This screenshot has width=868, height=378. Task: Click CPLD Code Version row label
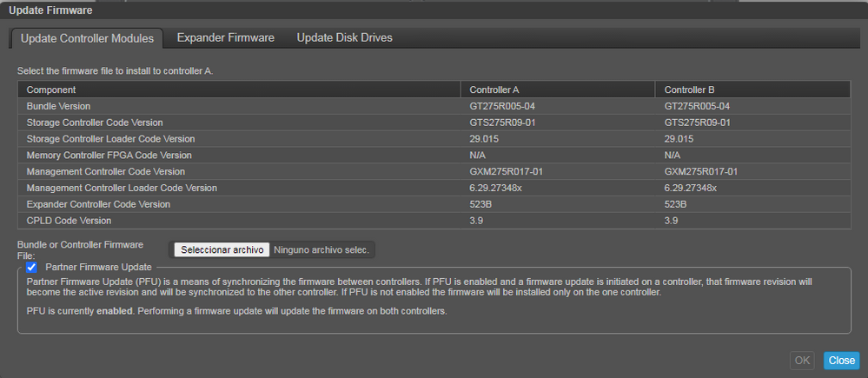tap(70, 221)
